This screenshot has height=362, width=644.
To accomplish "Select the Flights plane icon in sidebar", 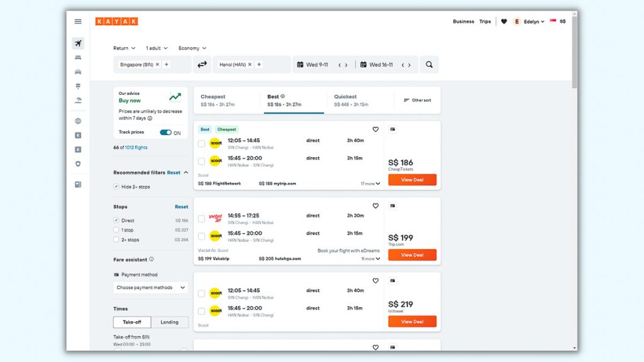I will pos(78,43).
